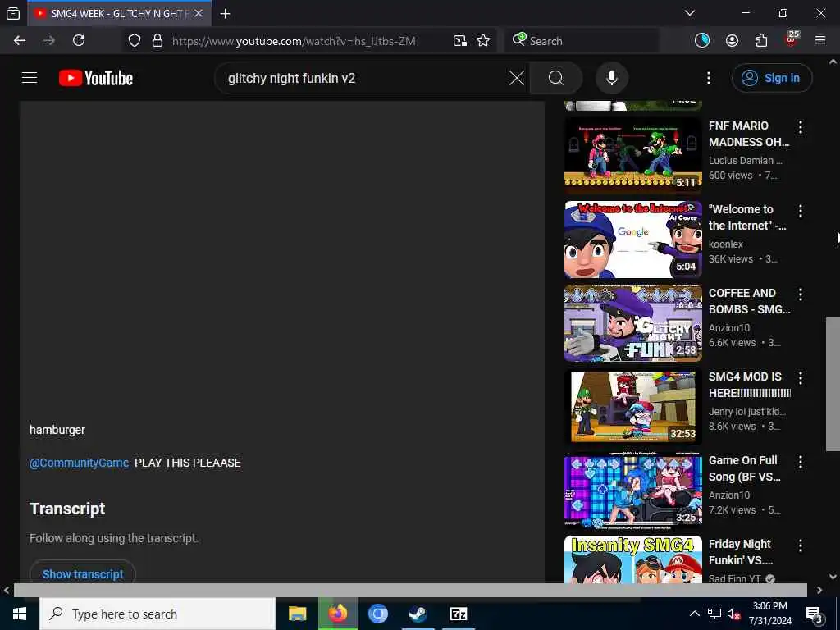Run search with the magnifier button
This screenshot has width=840, height=630.
tap(556, 78)
